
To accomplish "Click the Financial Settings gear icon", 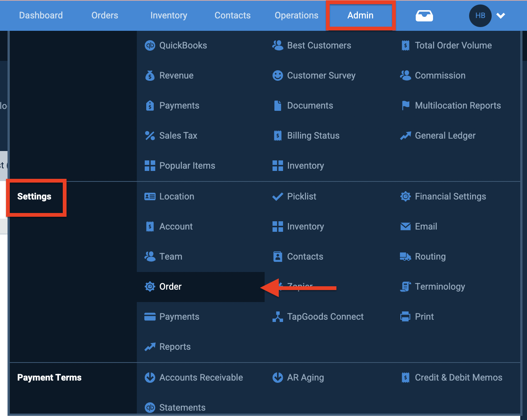I will click(x=406, y=196).
